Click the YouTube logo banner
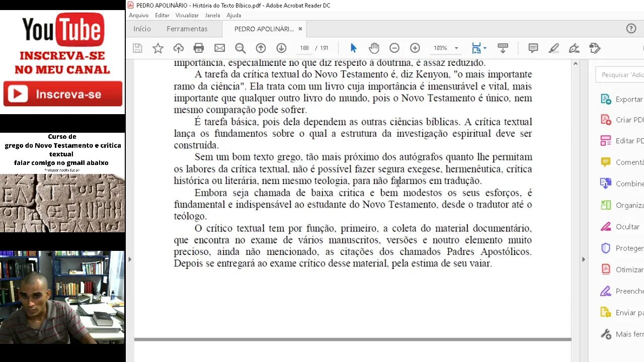Screen dimensions: 644x362 coord(63,29)
